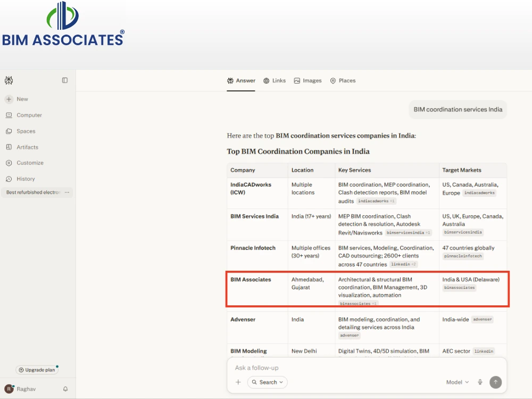Click the Ask a follow-up input field
The image size is (532, 399).
coord(367,368)
